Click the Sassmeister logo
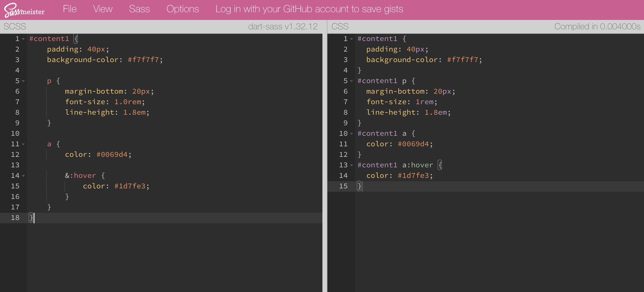Image resolution: width=644 pixels, height=292 pixels. (x=24, y=10)
